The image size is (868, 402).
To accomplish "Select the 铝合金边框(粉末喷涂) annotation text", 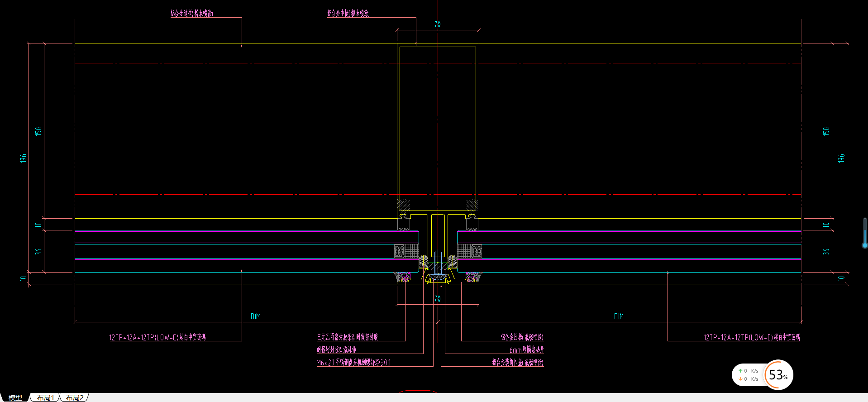I will (192, 13).
